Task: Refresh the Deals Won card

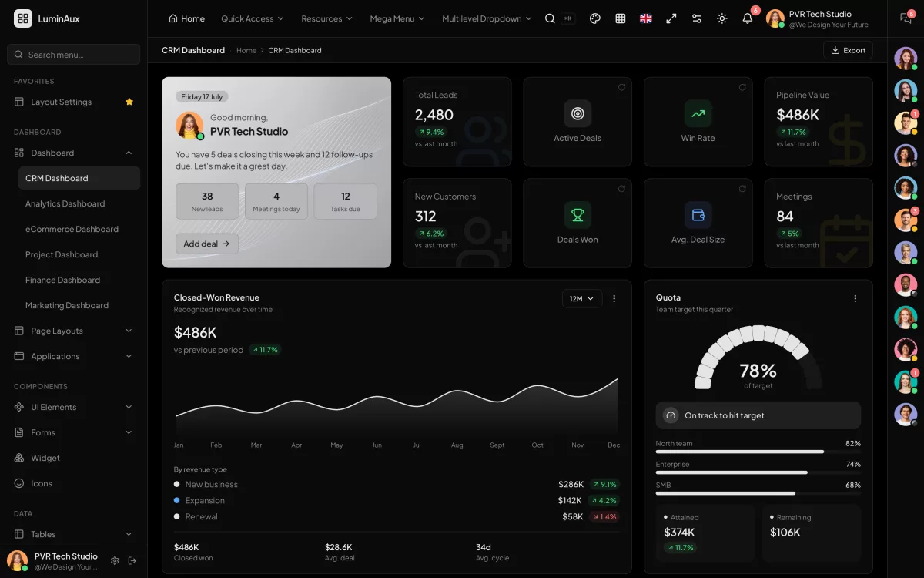Action: (621, 189)
